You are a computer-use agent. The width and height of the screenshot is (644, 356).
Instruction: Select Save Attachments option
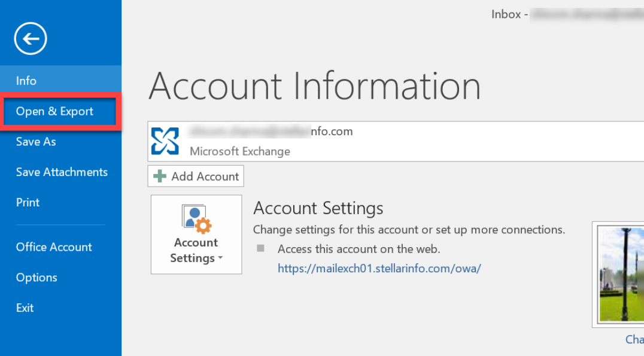pos(61,172)
